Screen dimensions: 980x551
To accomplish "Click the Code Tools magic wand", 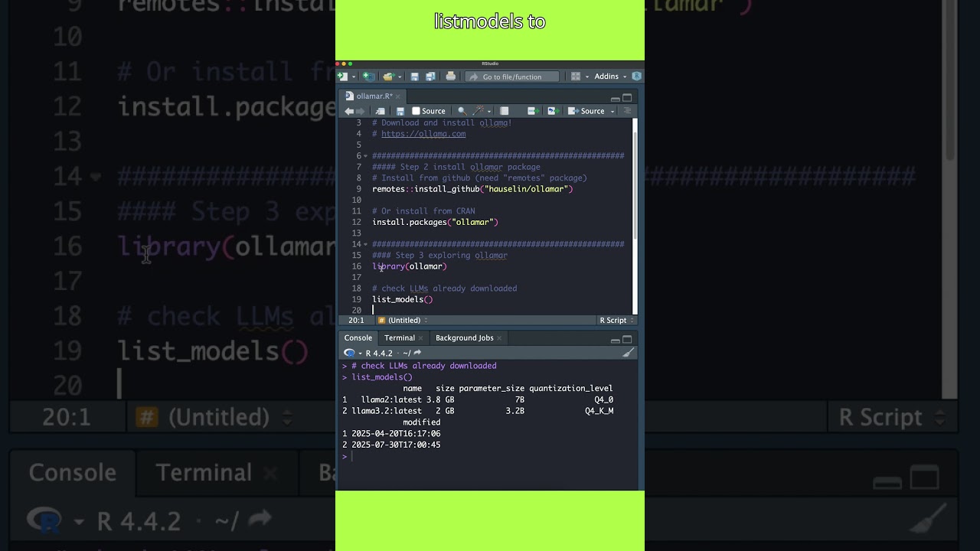I will pos(479,111).
